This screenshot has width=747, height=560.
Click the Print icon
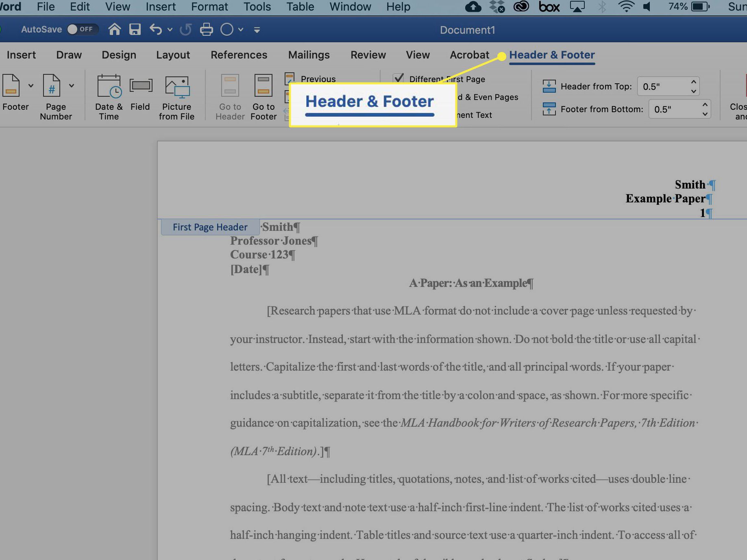click(207, 29)
